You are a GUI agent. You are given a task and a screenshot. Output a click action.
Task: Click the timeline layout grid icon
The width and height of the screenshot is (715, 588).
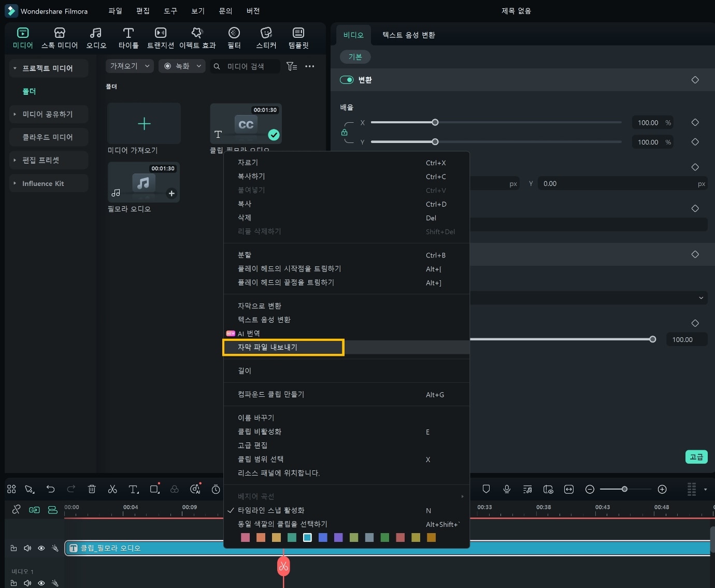[x=11, y=489]
